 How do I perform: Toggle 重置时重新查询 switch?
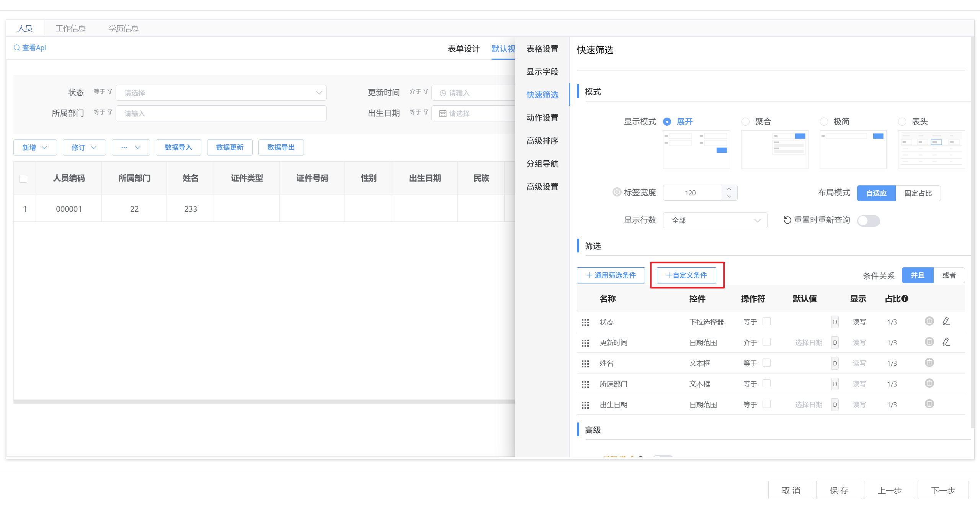point(868,221)
